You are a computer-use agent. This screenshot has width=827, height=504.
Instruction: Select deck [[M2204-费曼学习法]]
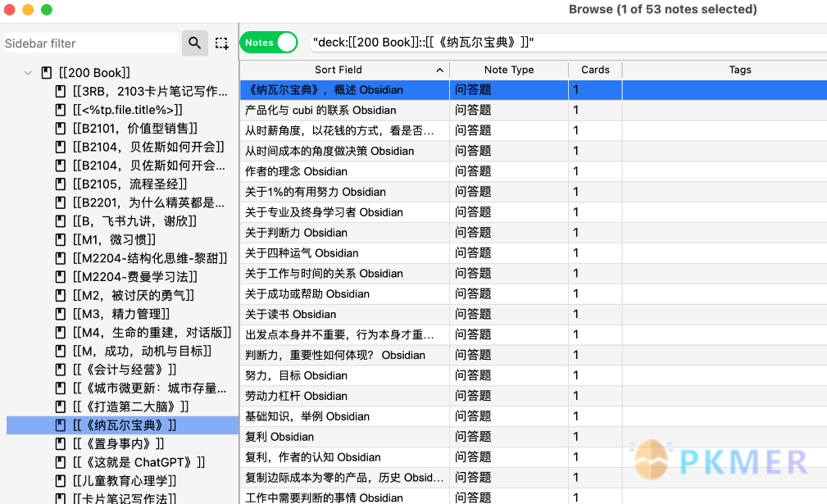[135, 277]
